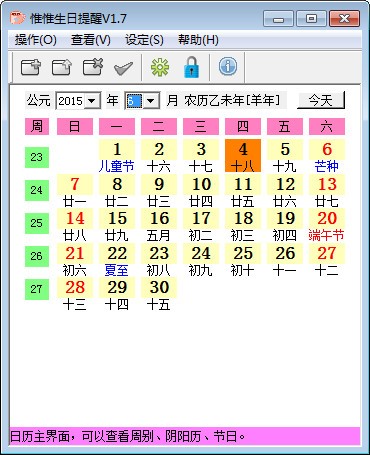Select date 2 with lunar 十六
This screenshot has width=370, height=455.
(159, 156)
